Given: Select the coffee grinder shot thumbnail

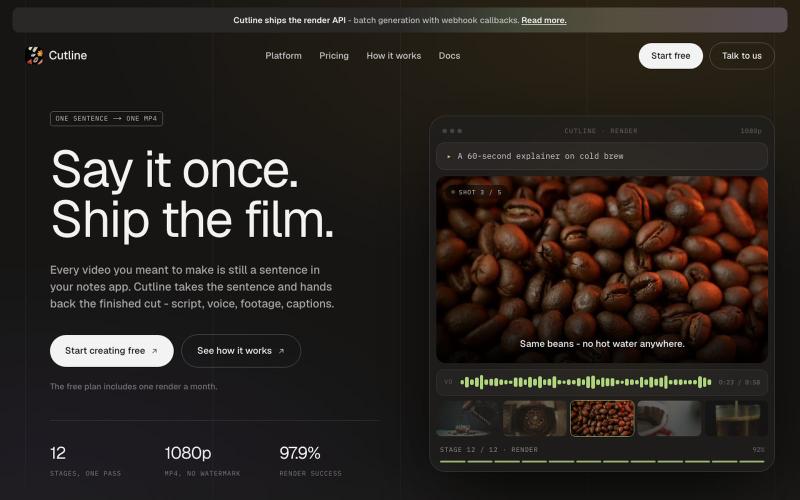Looking at the screenshot, I should (535, 418).
